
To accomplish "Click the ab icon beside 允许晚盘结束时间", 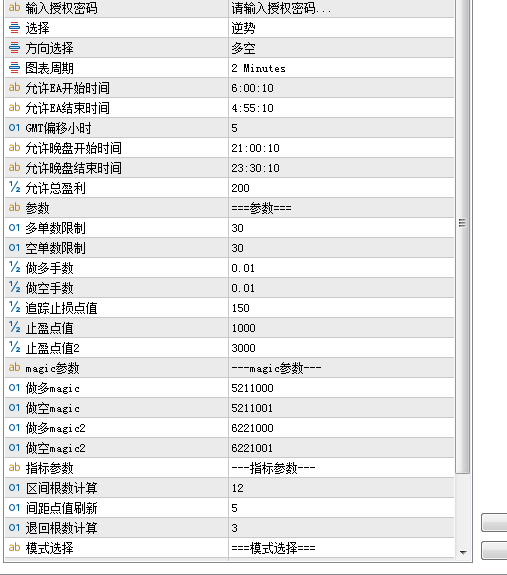I will tap(14, 168).
